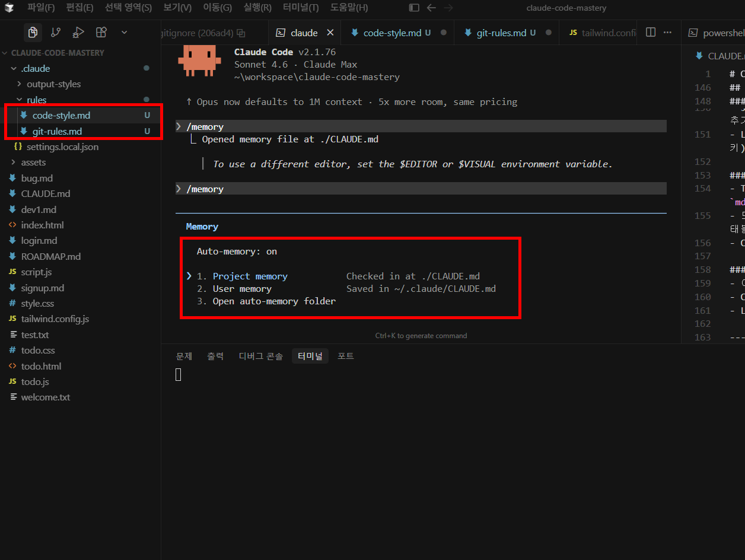Expand the assets folder
The width and height of the screenshot is (745, 560).
click(13, 162)
